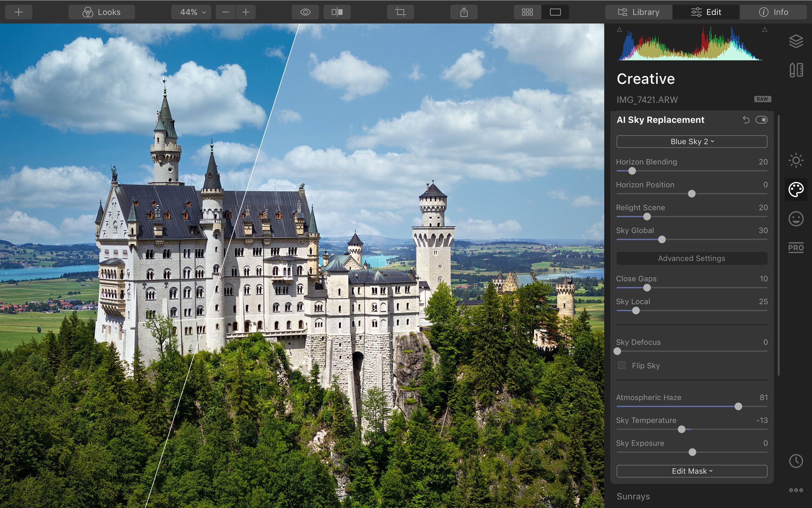Click the Sky Defocus slider handle
The height and width of the screenshot is (508, 812).
pyautogui.click(x=617, y=351)
